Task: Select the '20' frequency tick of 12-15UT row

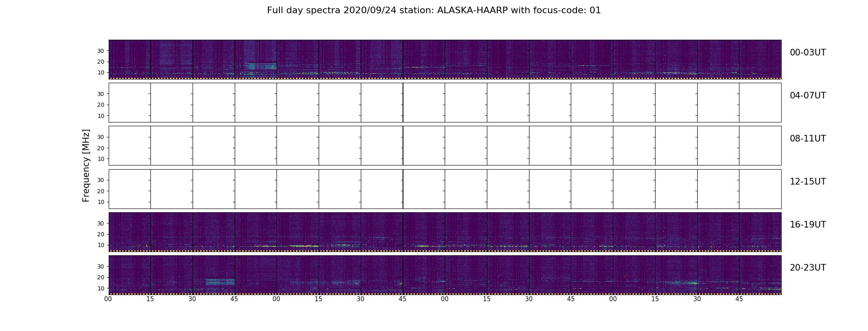Action: pos(100,191)
